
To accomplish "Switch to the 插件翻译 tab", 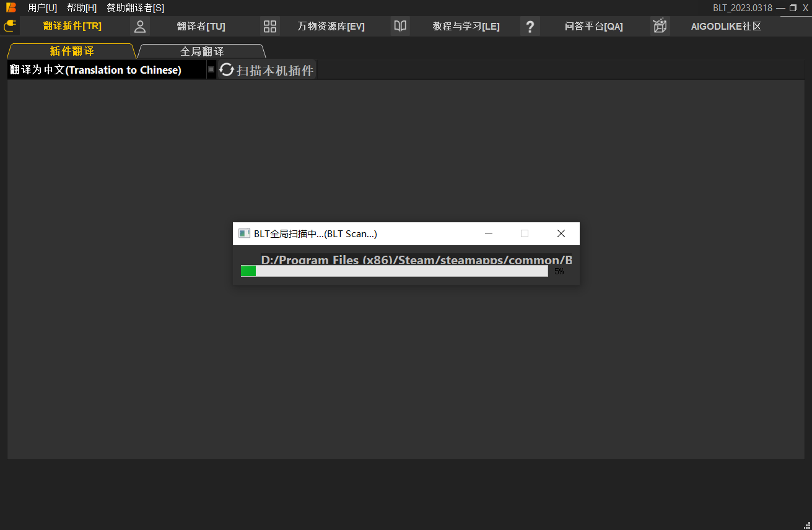I will coord(72,51).
